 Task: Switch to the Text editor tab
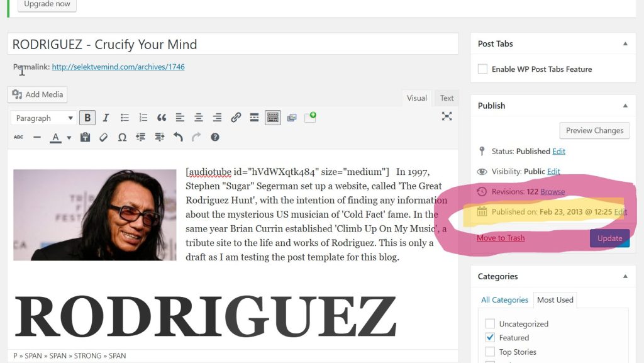(447, 98)
